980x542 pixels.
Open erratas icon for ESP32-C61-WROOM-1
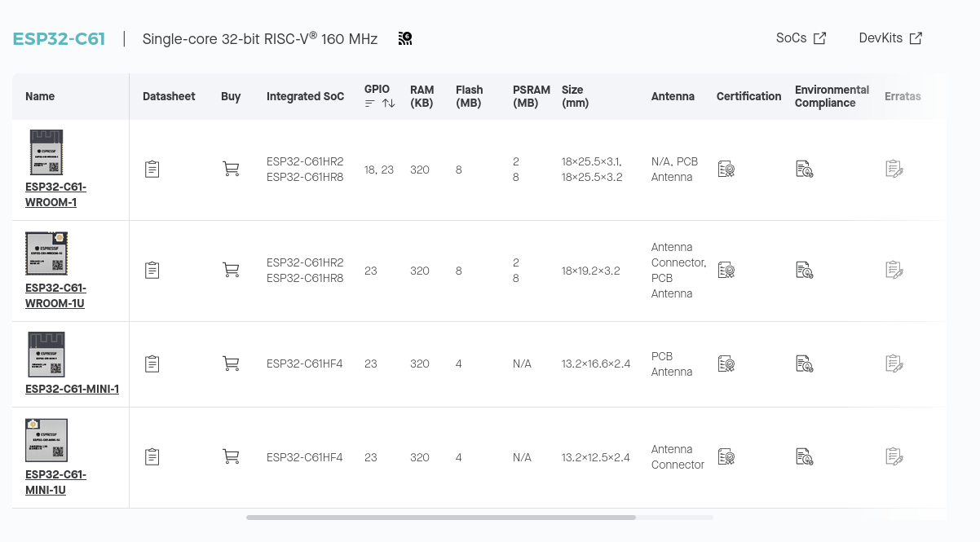coord(894,170)
